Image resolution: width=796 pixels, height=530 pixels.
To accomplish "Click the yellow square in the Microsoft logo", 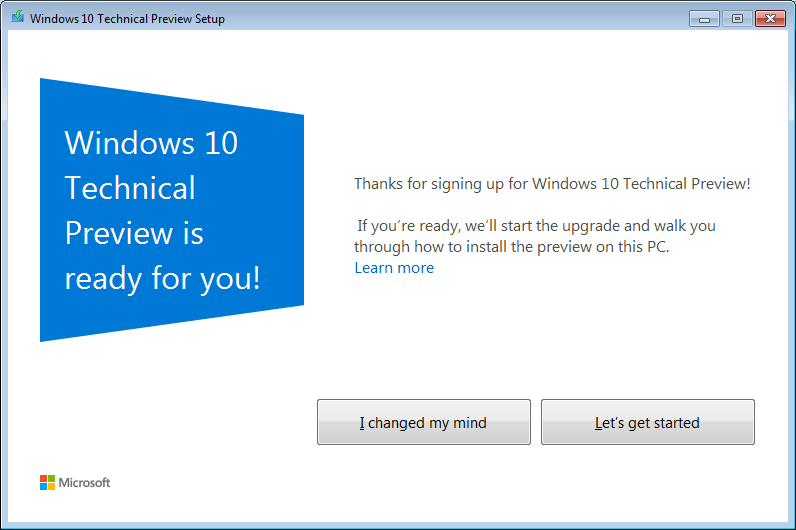I will coord(51,486).
